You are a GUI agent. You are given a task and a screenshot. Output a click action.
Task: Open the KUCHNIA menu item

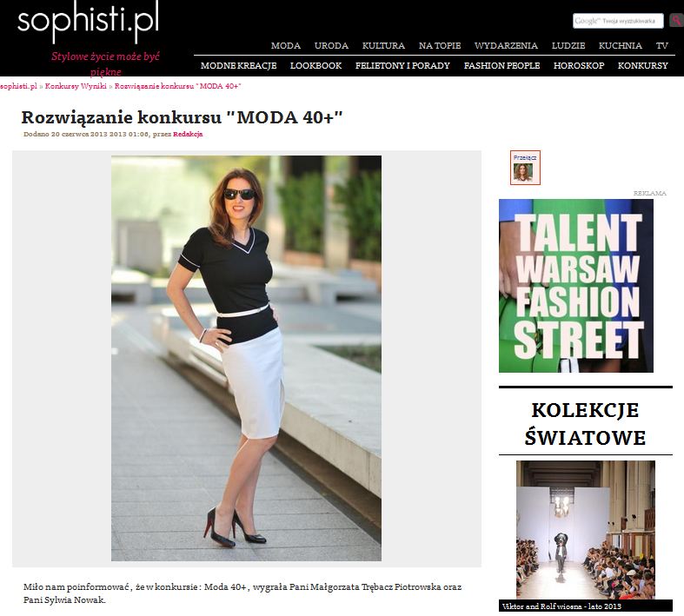click(x=621, y=46)
